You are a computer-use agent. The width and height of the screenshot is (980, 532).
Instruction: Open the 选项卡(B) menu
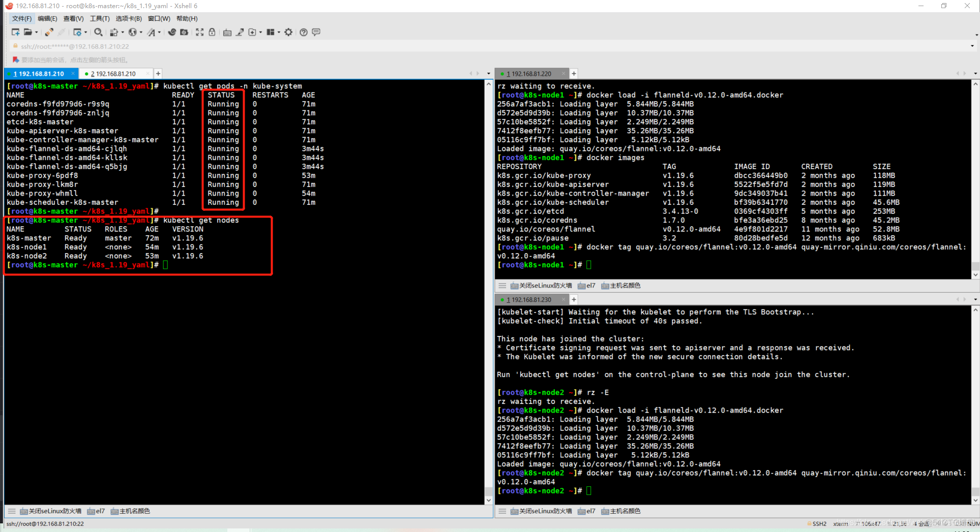click(129, 19)
